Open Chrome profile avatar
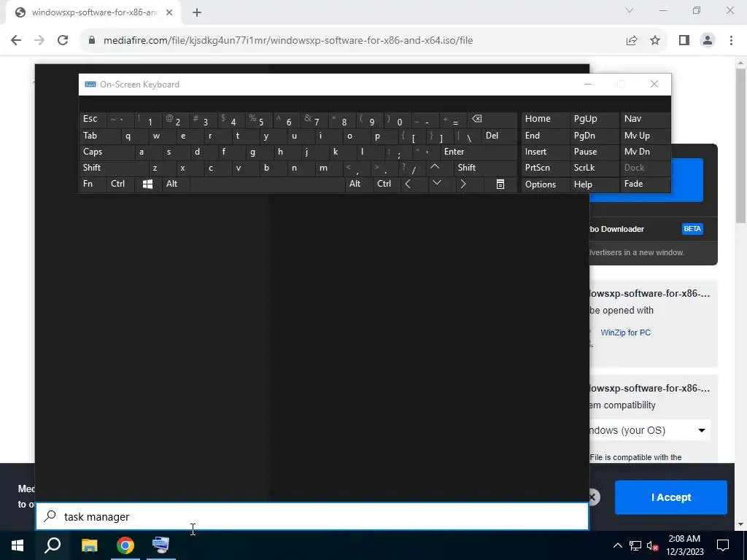 [708, 40]
